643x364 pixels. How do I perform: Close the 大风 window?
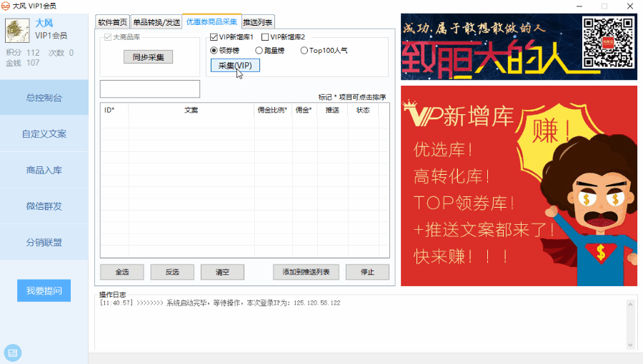point(630,6)
